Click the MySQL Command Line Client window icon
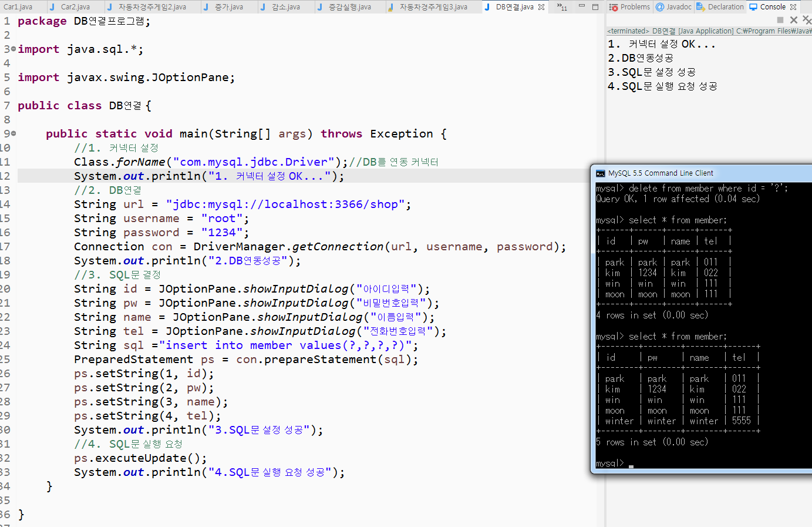The height and width of the screenshot is (527, 812). click(600, 173)
